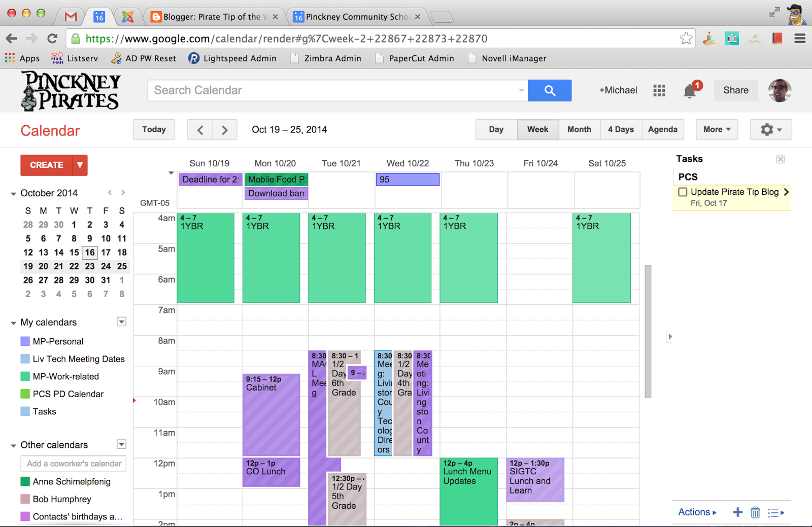Show next month in mini calendar
812x527 pixels.
coord(123,192)
